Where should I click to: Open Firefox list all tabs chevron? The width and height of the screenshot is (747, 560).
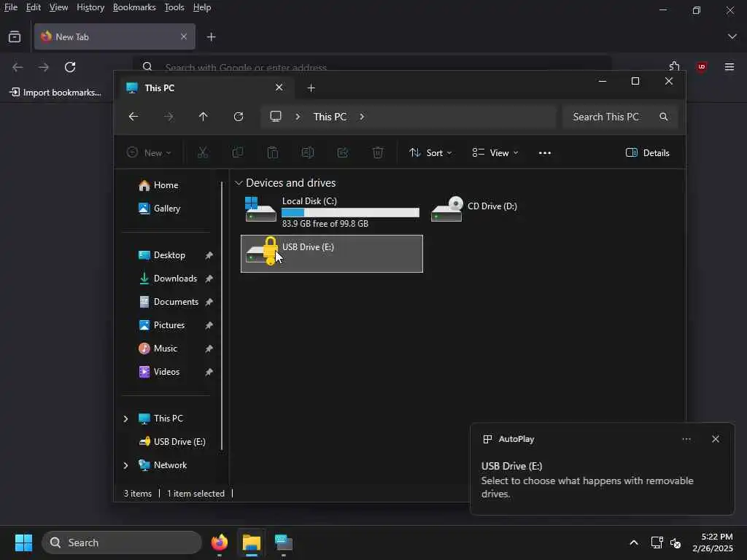coord(732,36)
